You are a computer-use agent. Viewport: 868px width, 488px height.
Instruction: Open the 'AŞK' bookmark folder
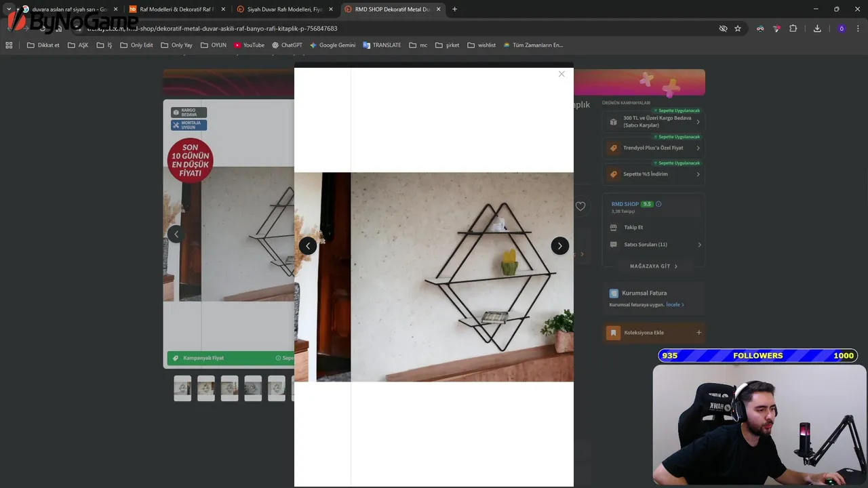(78, 45)
